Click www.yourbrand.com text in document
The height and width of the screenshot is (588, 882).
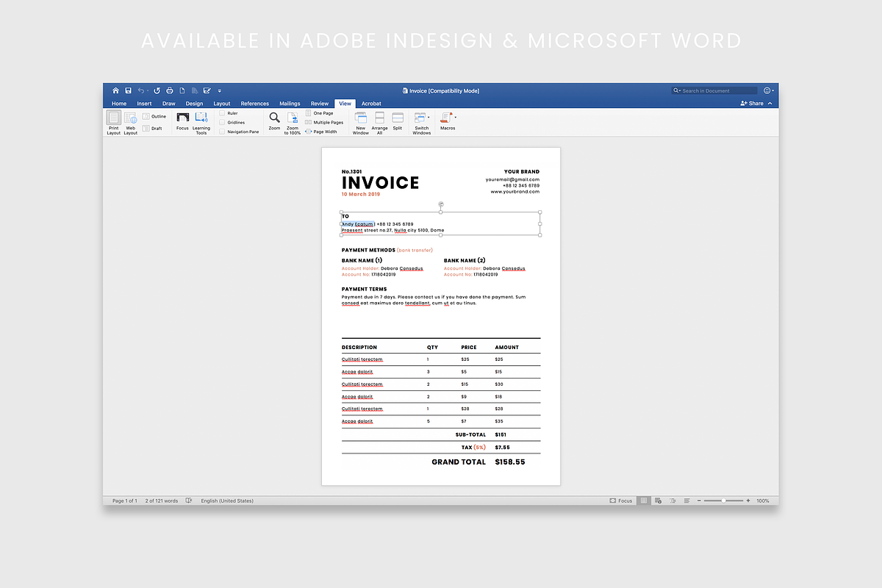tap(515, 191)
